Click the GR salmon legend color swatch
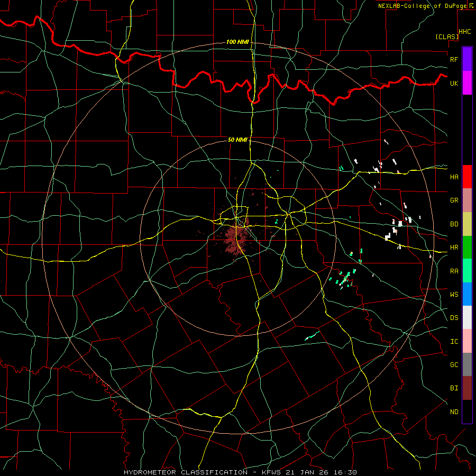This screenshot has width=476, height=476. tap(467, 200)
